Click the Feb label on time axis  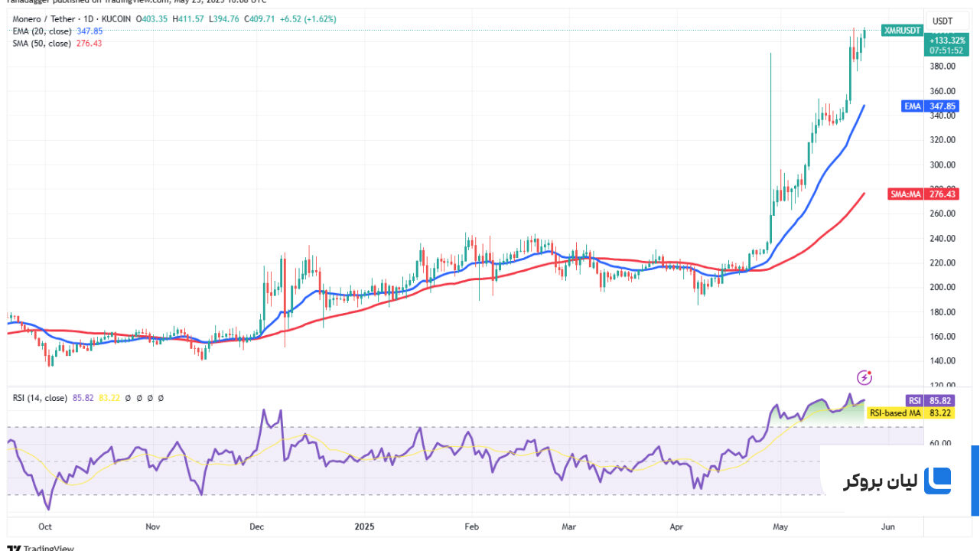[471, 527]
